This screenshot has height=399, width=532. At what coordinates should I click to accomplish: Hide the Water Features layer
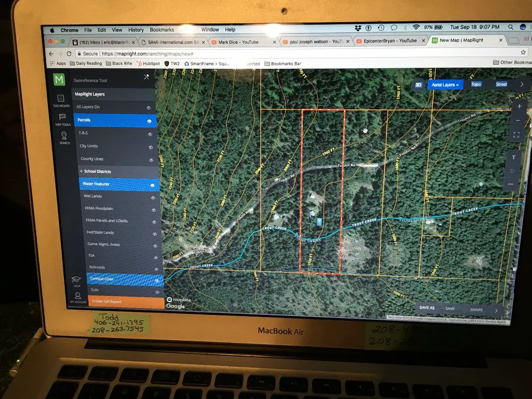click(x=152, y=185)
